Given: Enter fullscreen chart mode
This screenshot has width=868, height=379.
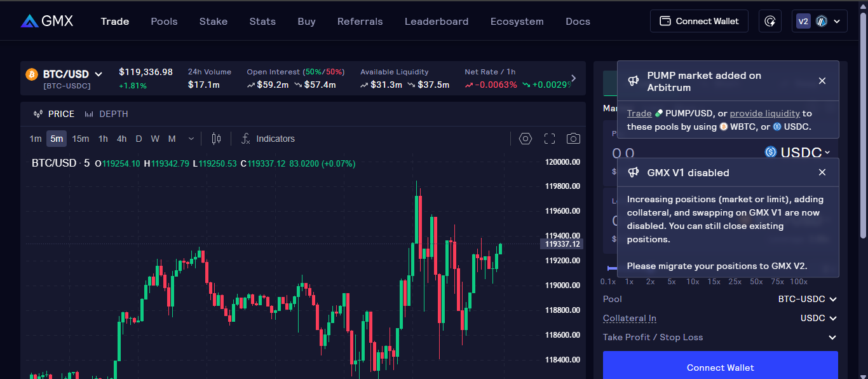Looking at the screenshot, I should point(550,139).
